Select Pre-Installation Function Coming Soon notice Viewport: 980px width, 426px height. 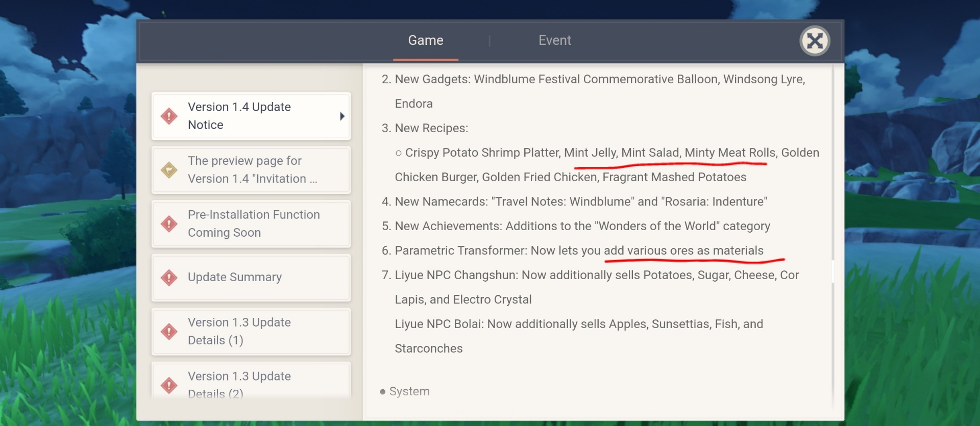click(x=254, y=223)
